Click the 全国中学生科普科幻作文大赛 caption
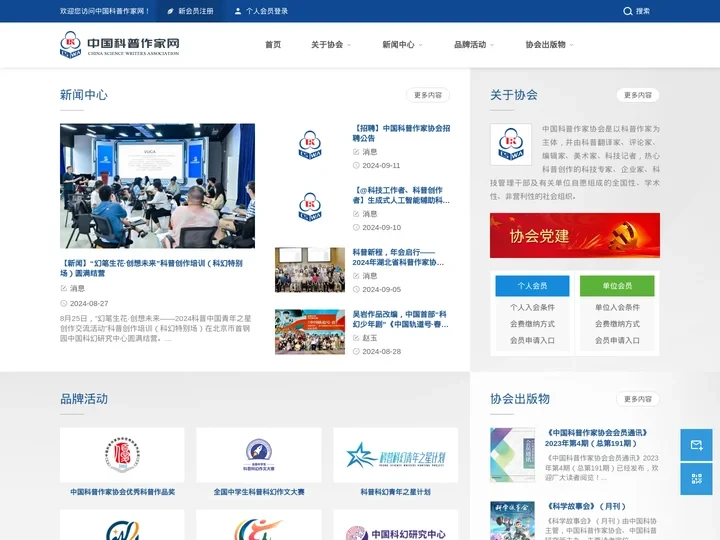 click(259, 492)
